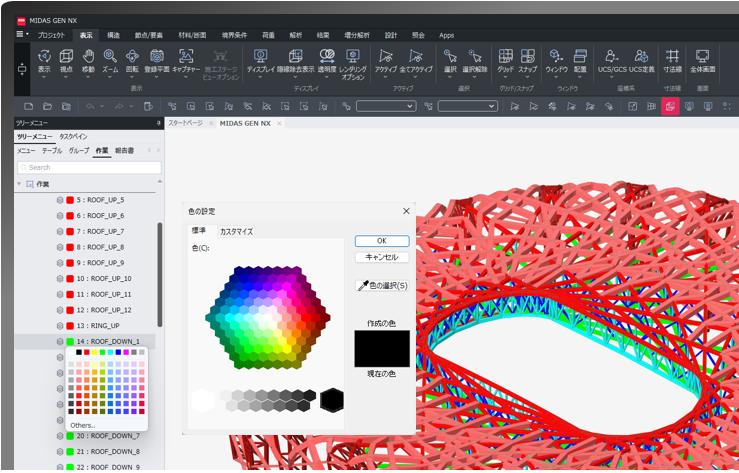Open the スナップ snap dropdown

[x=527, y=77]
